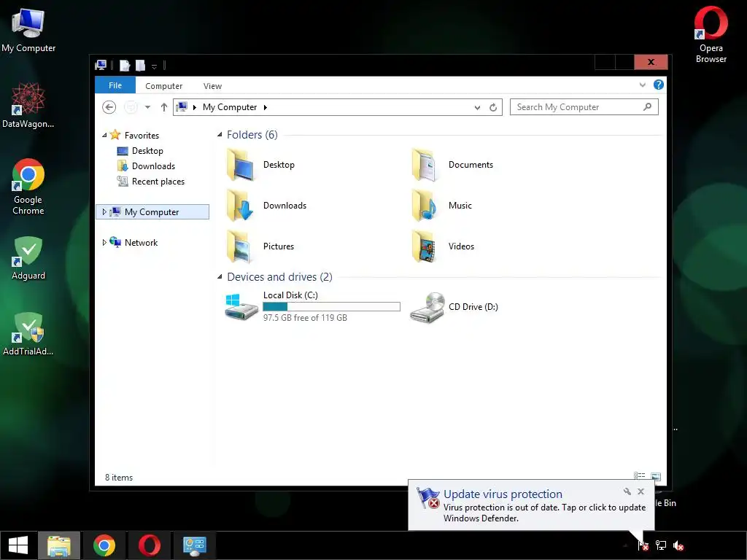The height and width of the screenshot is (560, 747).
Task: Select CD Drive (D:)
Action: click(454, 307)
